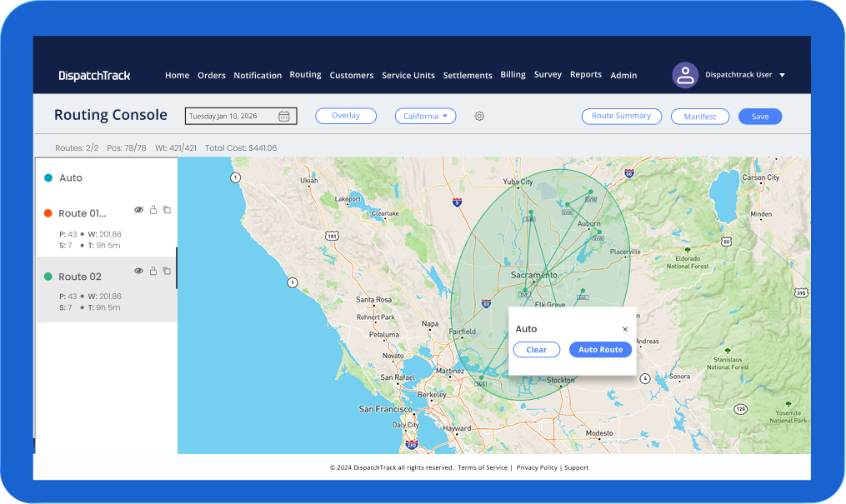Open Notification menu item

tap(258, 75)
